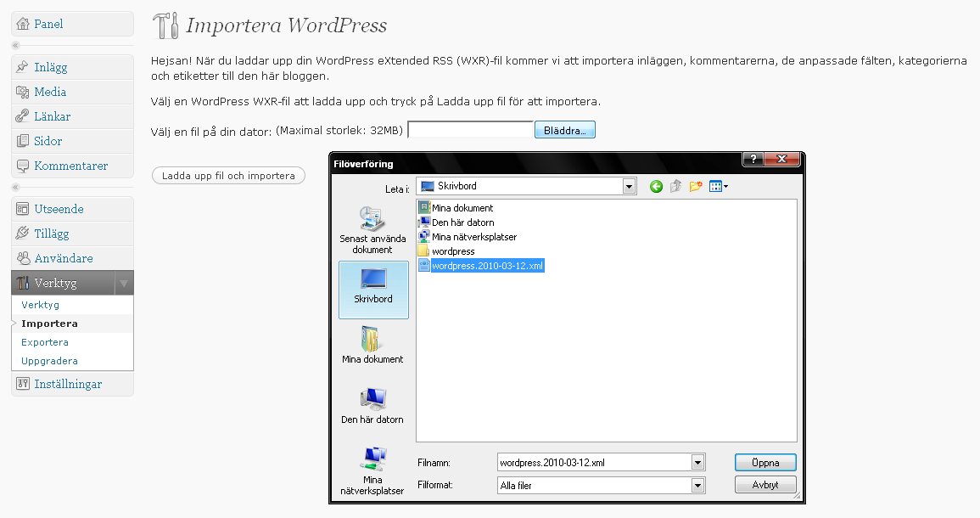980x518 pixels.
Task: Open the Kommentarer menu
Action: 72,166
